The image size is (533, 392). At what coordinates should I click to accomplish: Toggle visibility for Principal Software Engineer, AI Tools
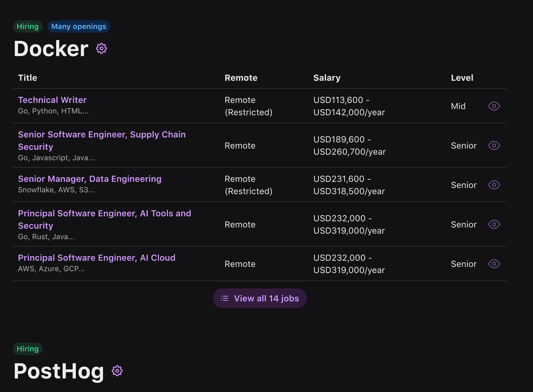494,224
